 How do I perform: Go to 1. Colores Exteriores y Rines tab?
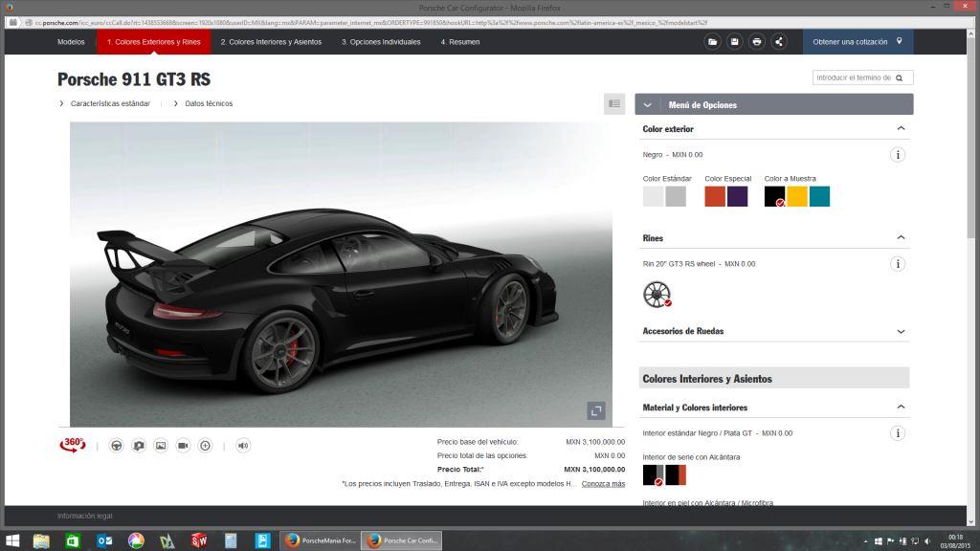[x=154, y=42]
